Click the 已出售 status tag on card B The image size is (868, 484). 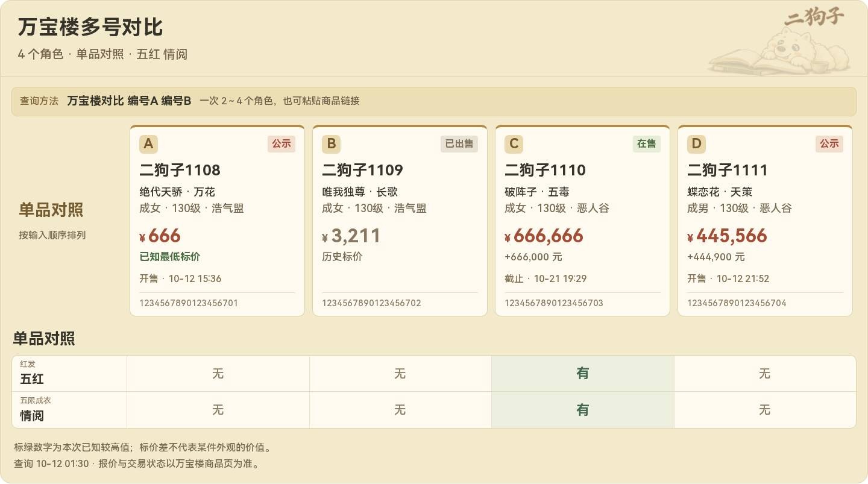[459, 143]
